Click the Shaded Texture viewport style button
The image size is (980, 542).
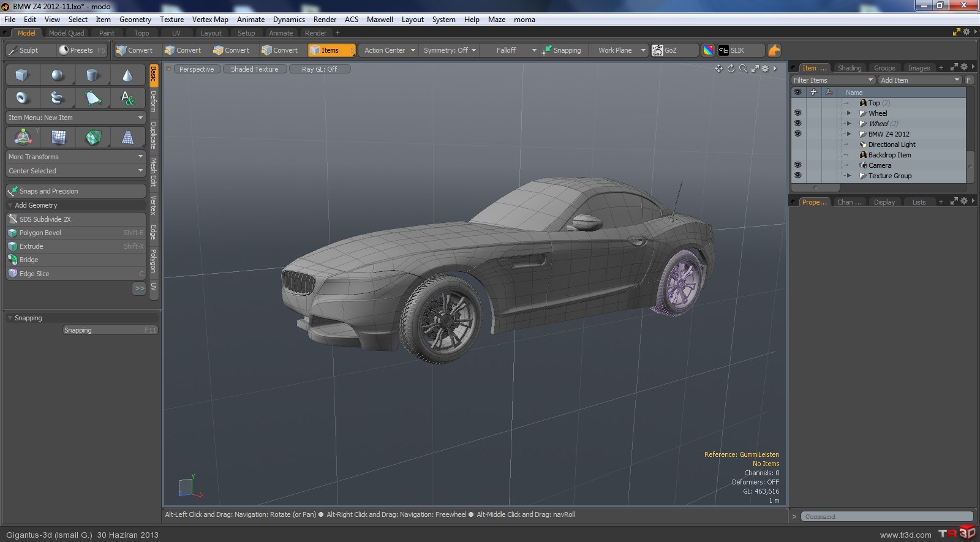(x=254, y=69)
